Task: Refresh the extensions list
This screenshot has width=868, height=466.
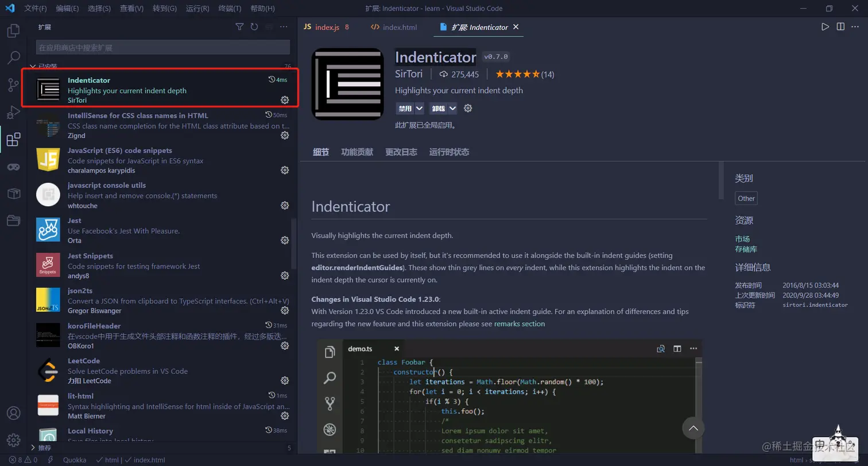Action: (x=254, y=27)
